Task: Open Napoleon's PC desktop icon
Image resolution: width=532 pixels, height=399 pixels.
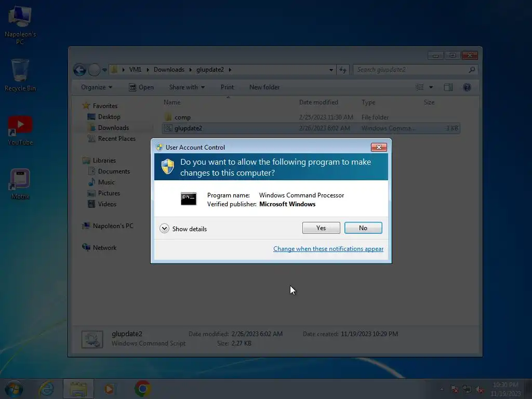Action: pos(20,25)
